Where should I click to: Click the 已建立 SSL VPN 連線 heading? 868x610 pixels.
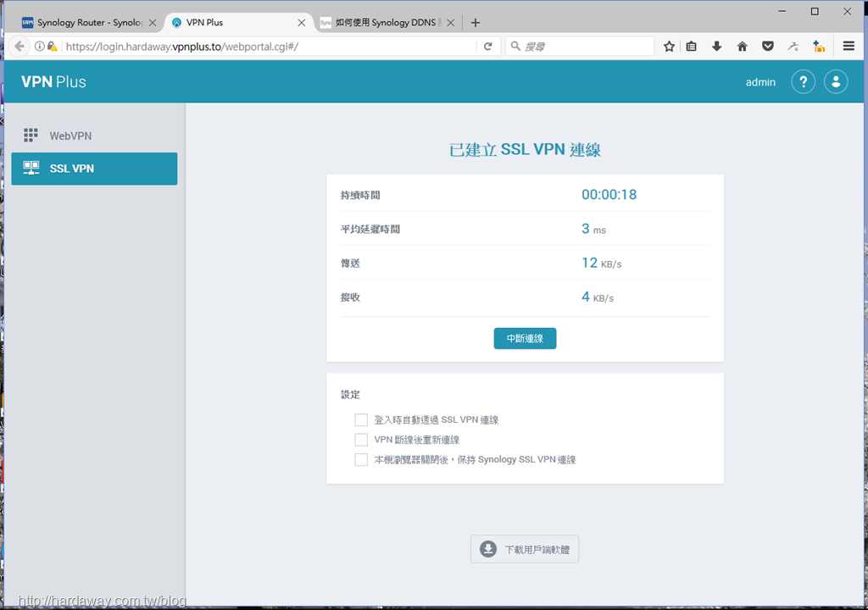click(x=525, y=149)
